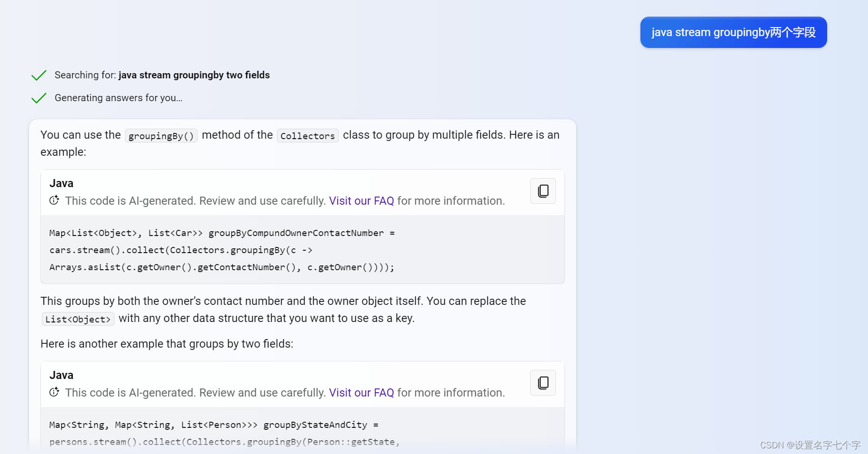Click the blue user query message bubble
This screenshot has height=454, width=868.
point(733,32)
